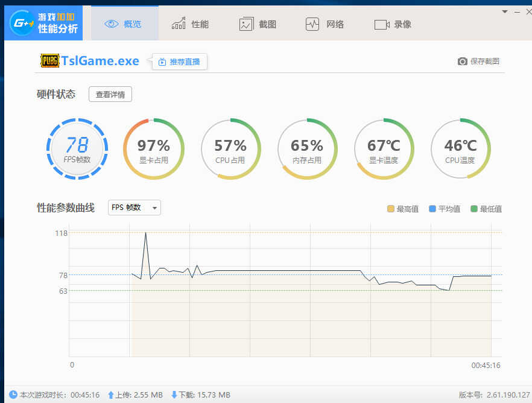
Task: Toggle the 最低值 green legend marker
Action: 474,209
